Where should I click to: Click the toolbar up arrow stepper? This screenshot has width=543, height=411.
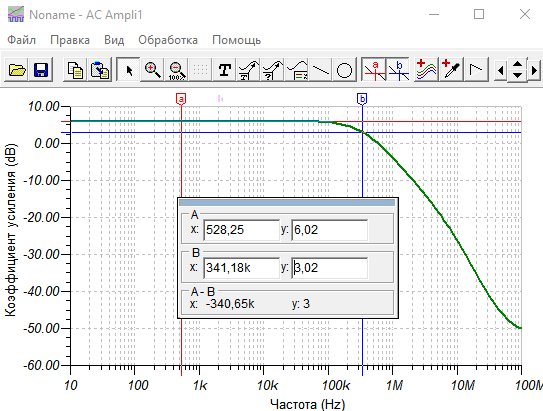coord(517,64)
